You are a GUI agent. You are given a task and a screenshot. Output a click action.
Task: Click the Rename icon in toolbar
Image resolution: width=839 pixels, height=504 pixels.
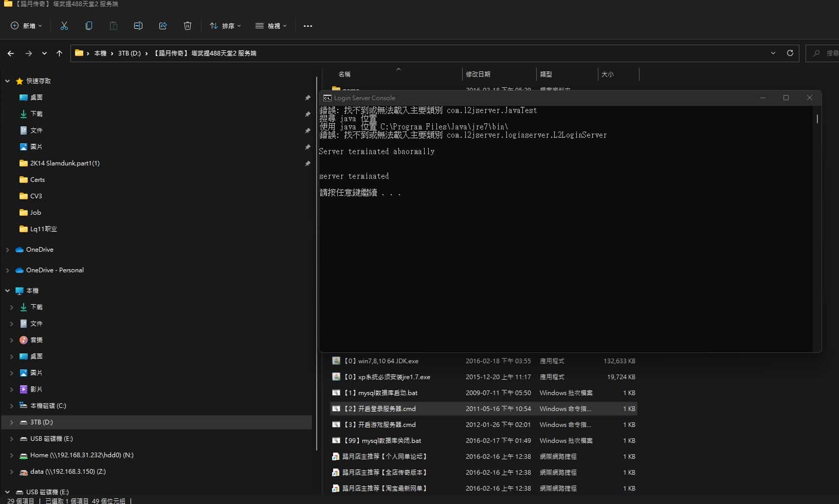tap(138, 26)
